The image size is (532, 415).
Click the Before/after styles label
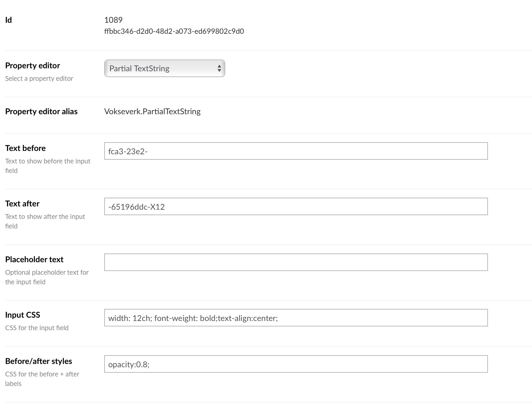coord(39,361)
